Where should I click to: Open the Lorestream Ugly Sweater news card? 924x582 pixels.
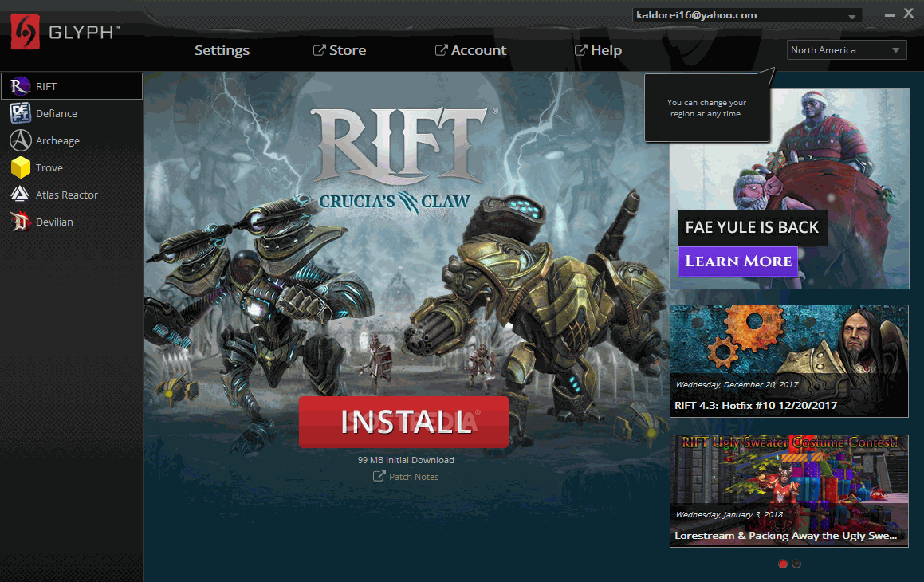(x=789, y=490)
